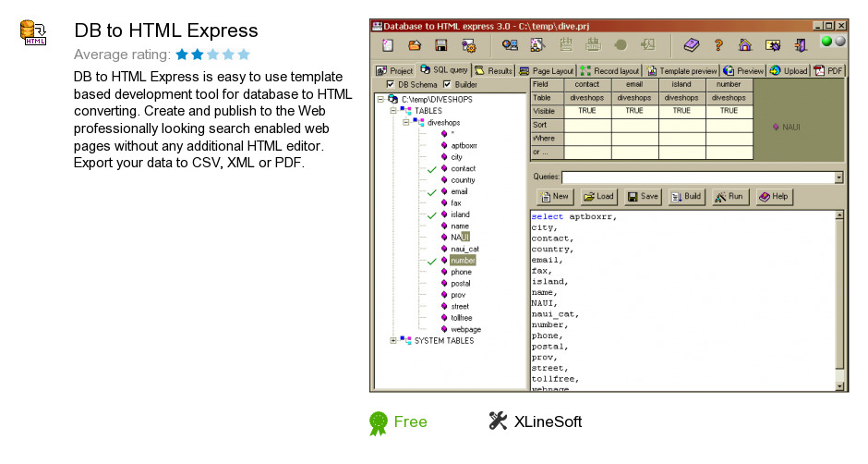Click the green status light indicator
The image size is (868, 464).
click(x=827, y=41)
